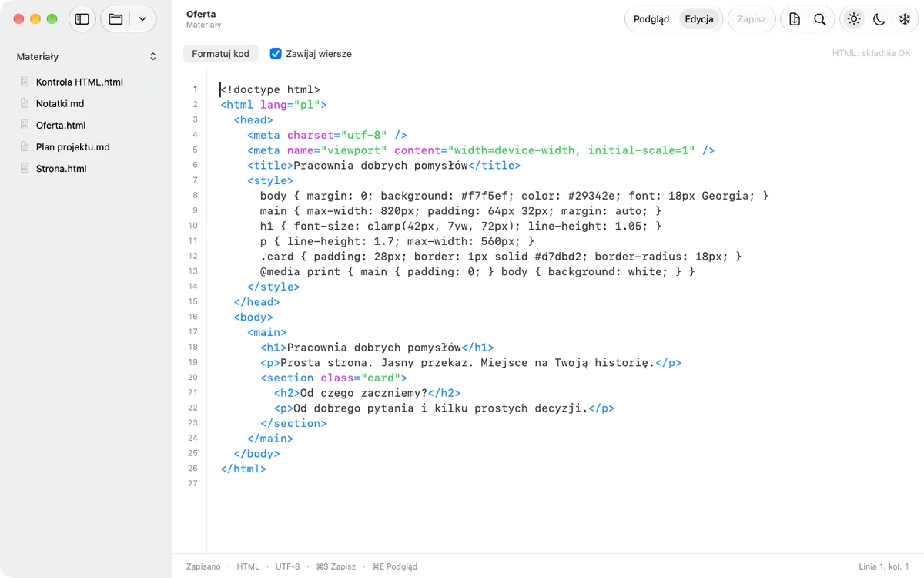Screen dimensions: 924x578
Task: Click the section class="card" line
Action: pyautogui.click(x=333, y=378)
